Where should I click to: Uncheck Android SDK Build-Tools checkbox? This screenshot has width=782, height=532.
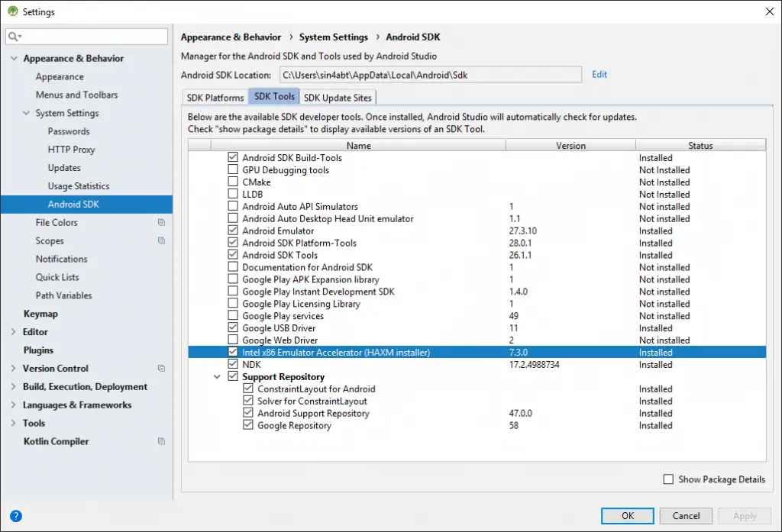pyautogui.click(x=233, y=157)
